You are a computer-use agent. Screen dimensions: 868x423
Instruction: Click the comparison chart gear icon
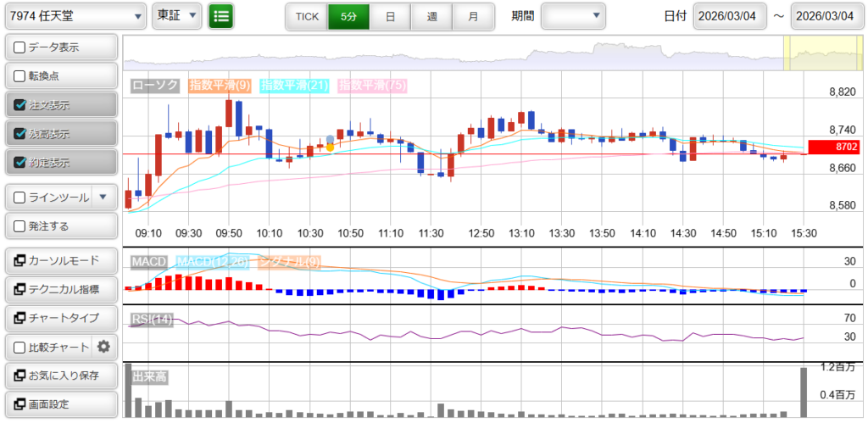[x=103, y=347]
